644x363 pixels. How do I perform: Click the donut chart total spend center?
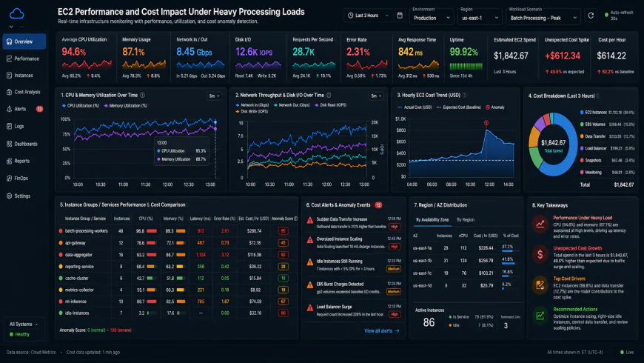(553, 145)
